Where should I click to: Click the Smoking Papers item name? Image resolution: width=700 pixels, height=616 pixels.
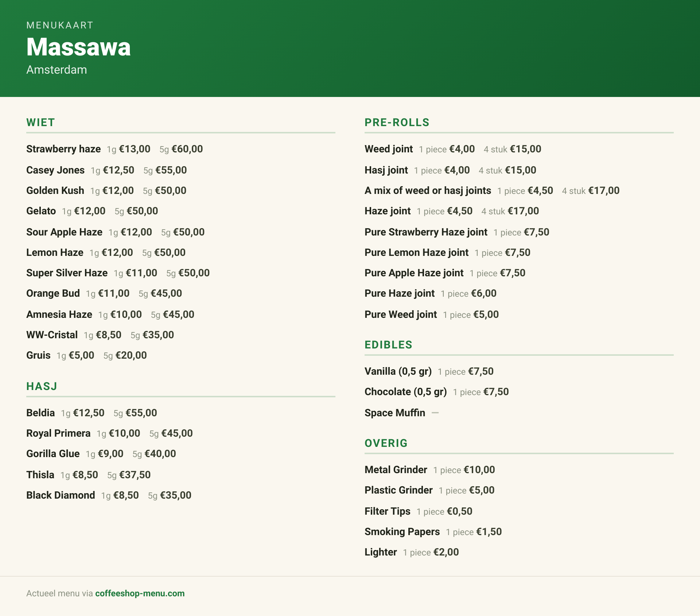402,532
